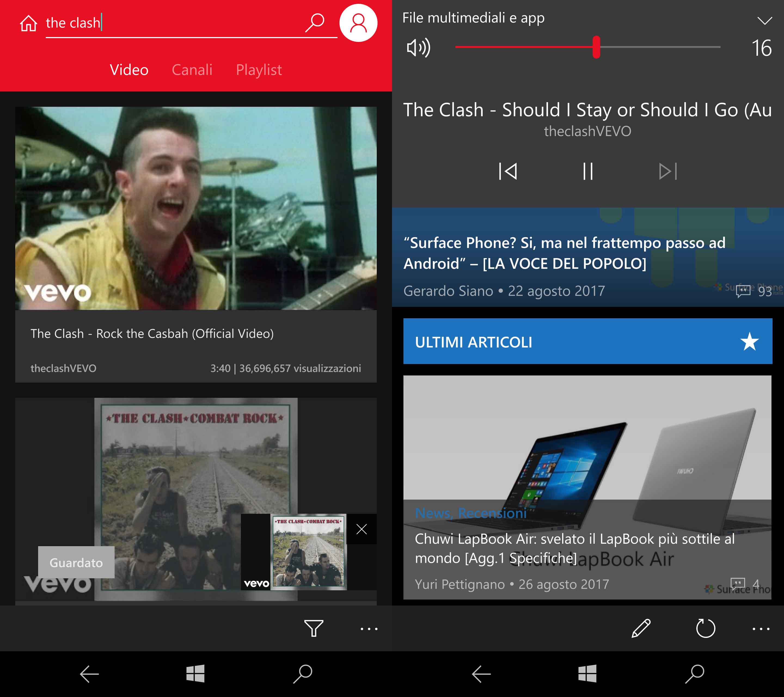Screen dimensions: 784x697
Task: Tap the star favorite icon
Action: 749,341
